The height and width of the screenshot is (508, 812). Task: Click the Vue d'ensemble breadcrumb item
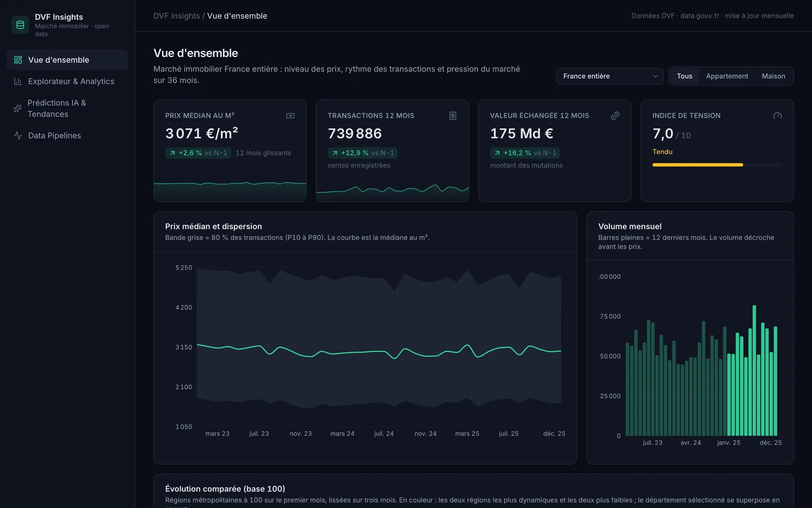(237, 16)
